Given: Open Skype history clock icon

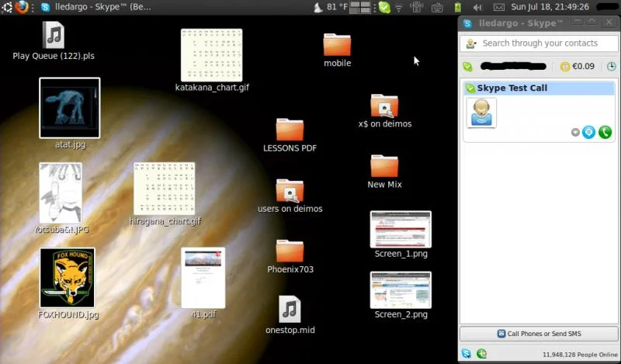Looking at the screenshot, I should (612, 67).
